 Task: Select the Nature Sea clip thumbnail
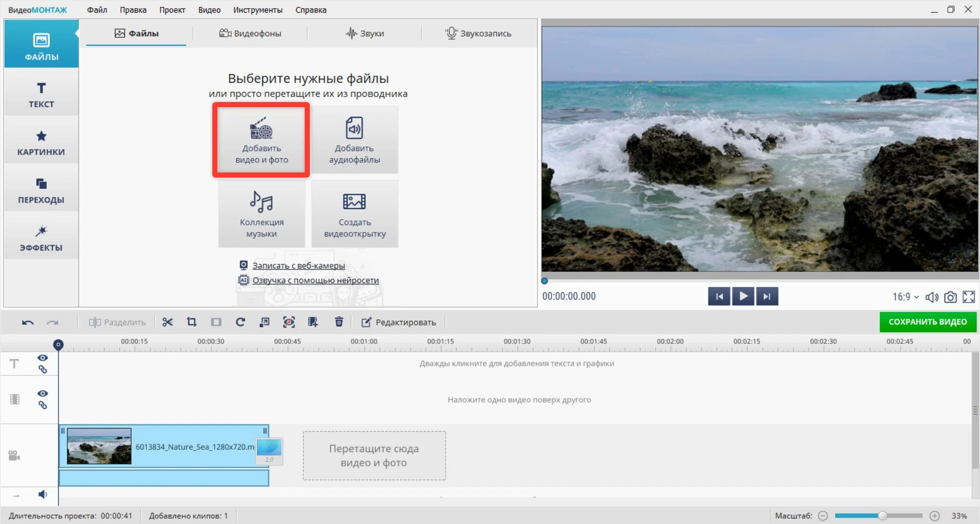(x=99, y=446)
